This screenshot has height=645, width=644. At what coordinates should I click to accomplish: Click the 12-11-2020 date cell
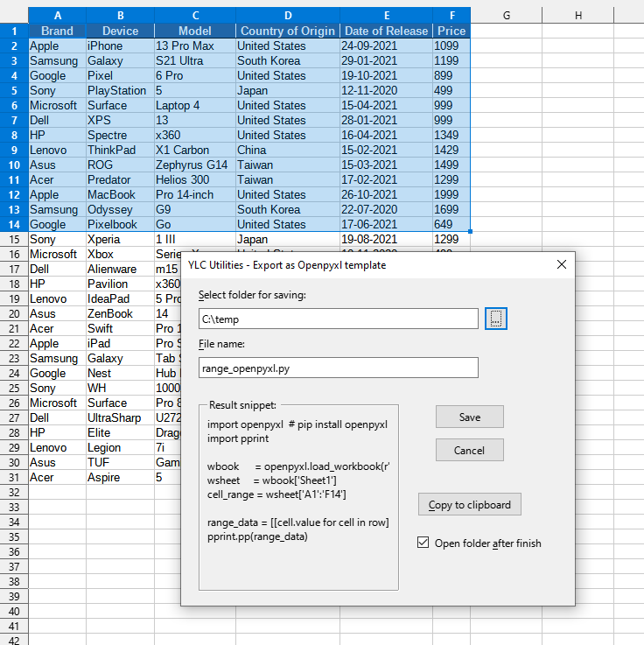386,90
